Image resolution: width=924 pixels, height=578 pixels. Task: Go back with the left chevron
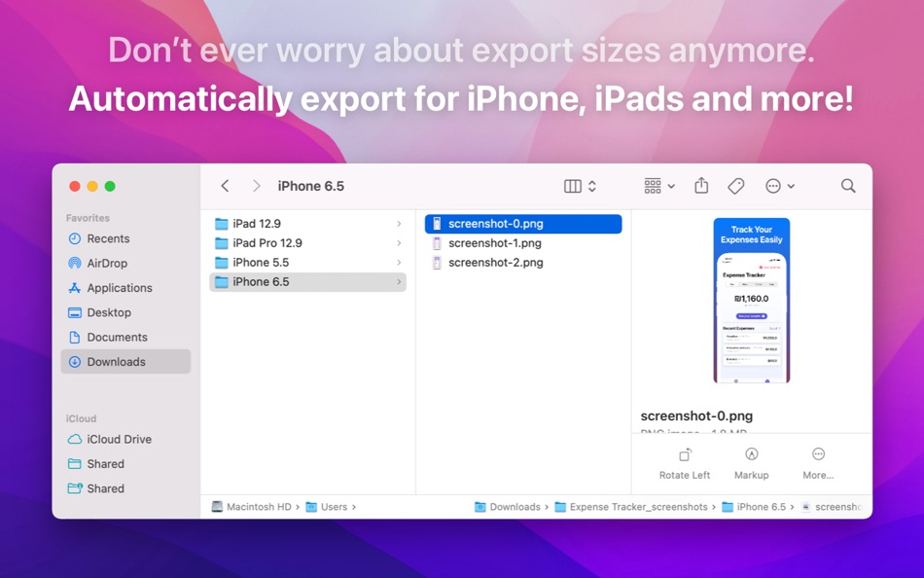(x=225, y=187)
